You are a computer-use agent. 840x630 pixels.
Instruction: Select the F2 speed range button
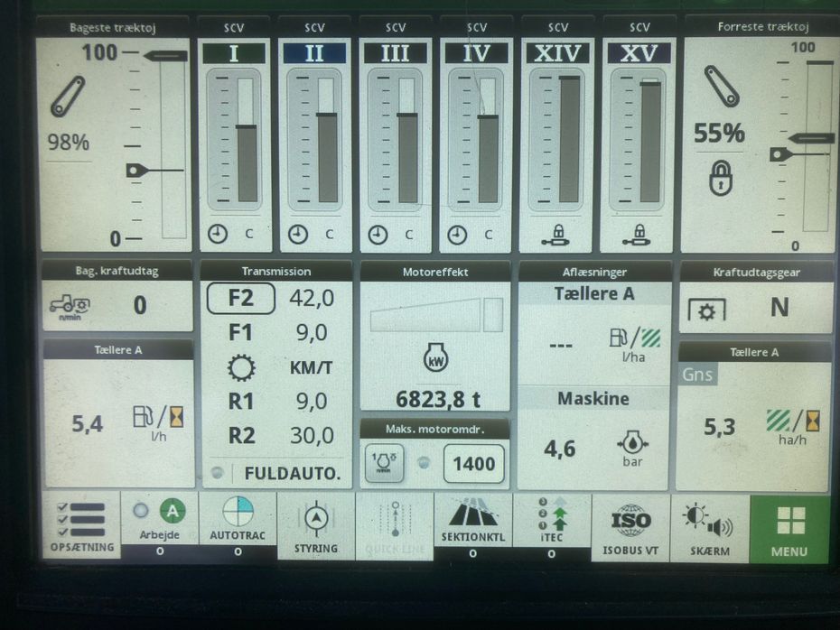point(240,299)
